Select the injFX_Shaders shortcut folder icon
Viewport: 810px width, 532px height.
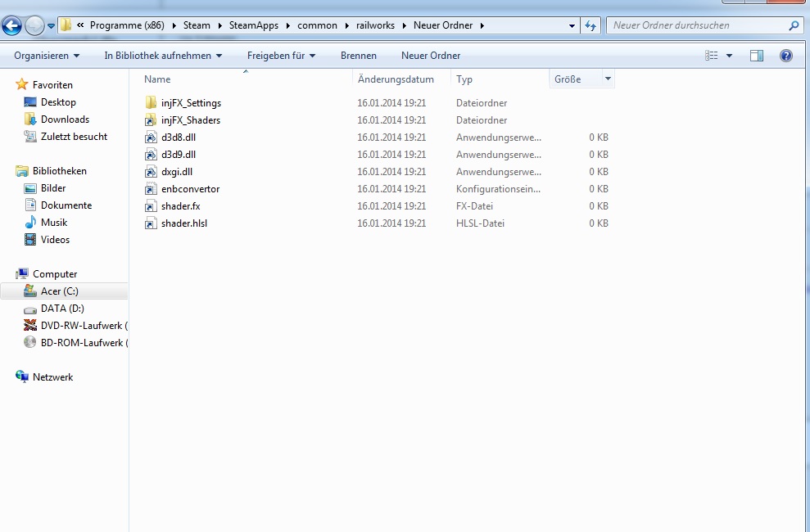pyautogui.click(x=151, y=119)
